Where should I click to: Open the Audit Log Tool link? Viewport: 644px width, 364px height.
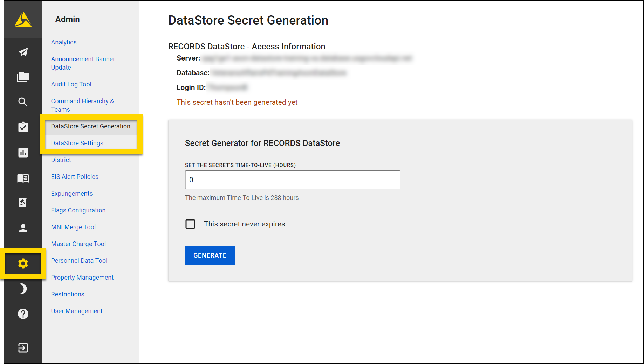(71, 84)
